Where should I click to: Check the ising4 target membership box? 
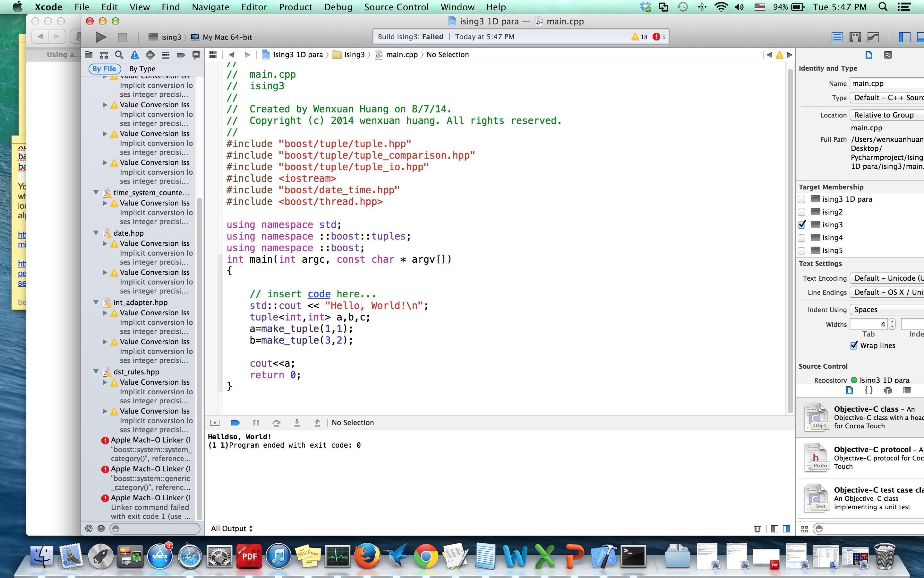(x=802, y=238)
